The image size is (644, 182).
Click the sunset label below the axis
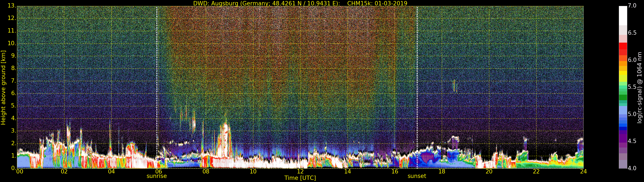(x=417, y=176)
